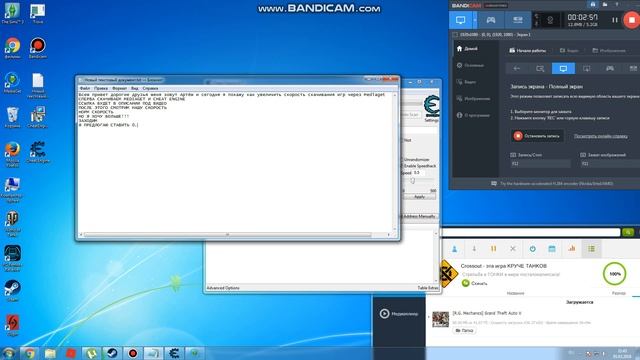Switch to the Начало работы tab

point(527,51)
